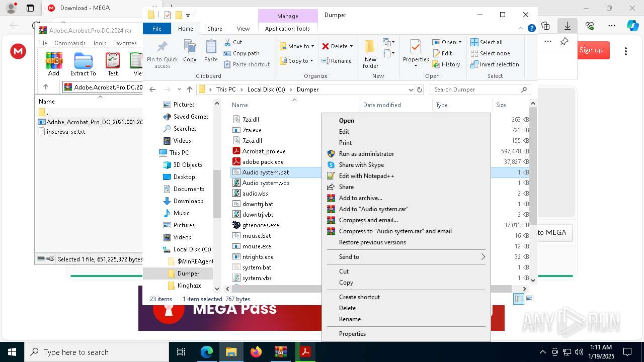The height and width of the screenshot is (362, 644).
Task: Open recent locations dropdown in Explorer
Action: tap(179, 89)
